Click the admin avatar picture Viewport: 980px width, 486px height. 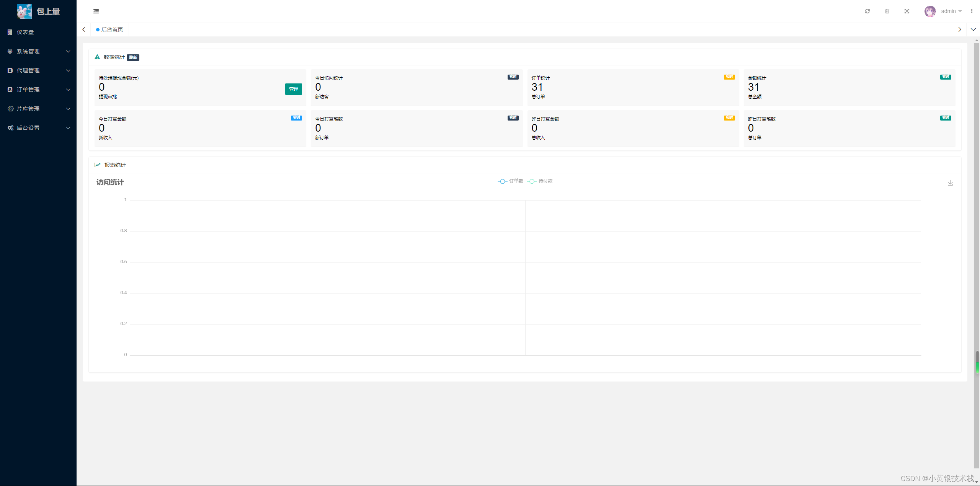pos(930,11)
